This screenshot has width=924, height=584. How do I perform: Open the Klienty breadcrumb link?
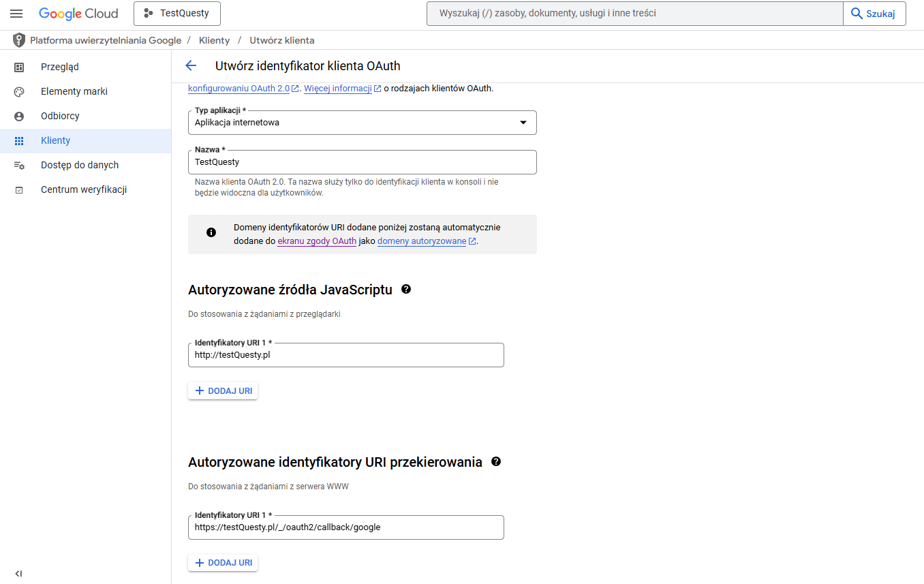[214, 40]
